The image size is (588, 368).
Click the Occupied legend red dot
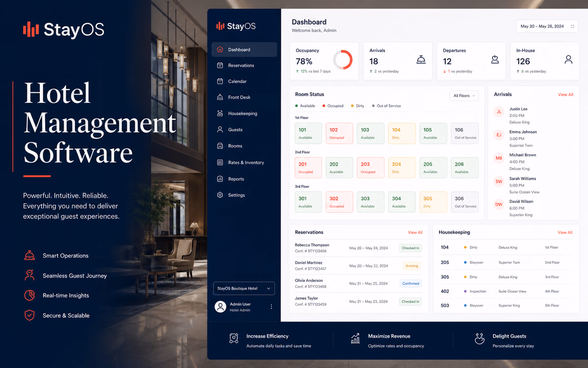[x=324, y=106]
